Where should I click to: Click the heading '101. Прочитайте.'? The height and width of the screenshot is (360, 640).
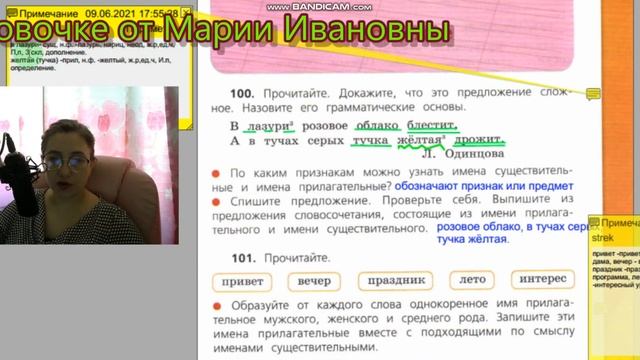coord(281,258)
